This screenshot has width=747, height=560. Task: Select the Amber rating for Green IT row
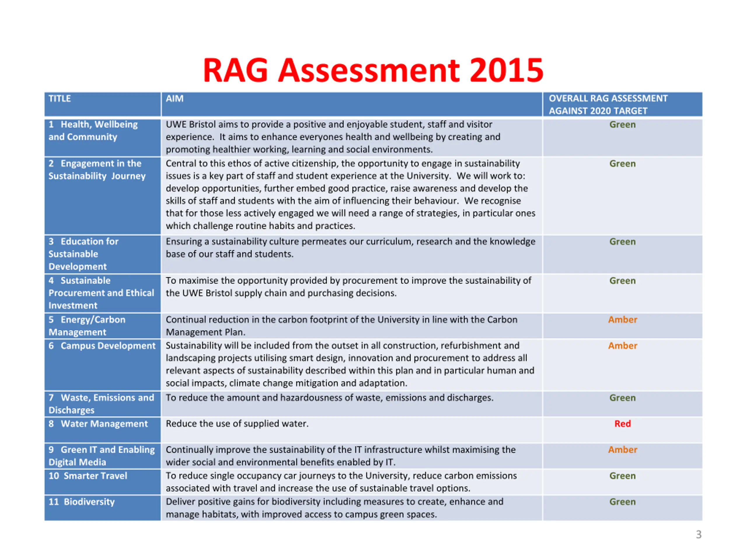pos(623,450)
